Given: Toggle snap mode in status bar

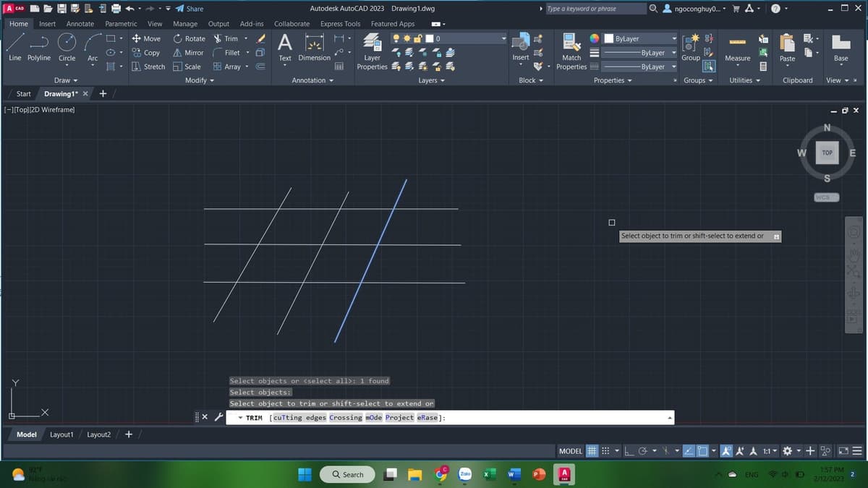Looking at the screenshot, I should [605, 450].
